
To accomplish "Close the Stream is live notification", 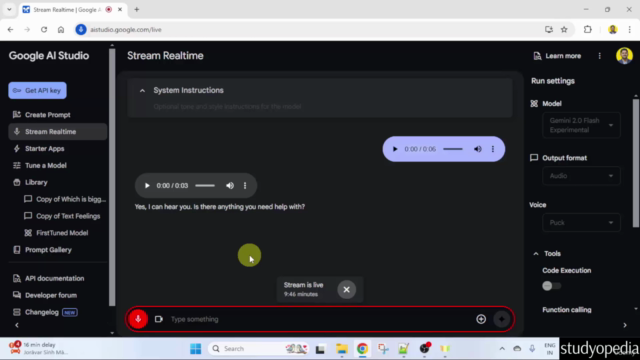I will coord(346,289).
